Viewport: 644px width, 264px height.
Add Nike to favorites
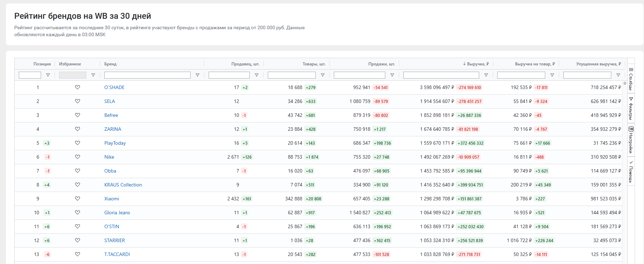(x=78, y=157)
